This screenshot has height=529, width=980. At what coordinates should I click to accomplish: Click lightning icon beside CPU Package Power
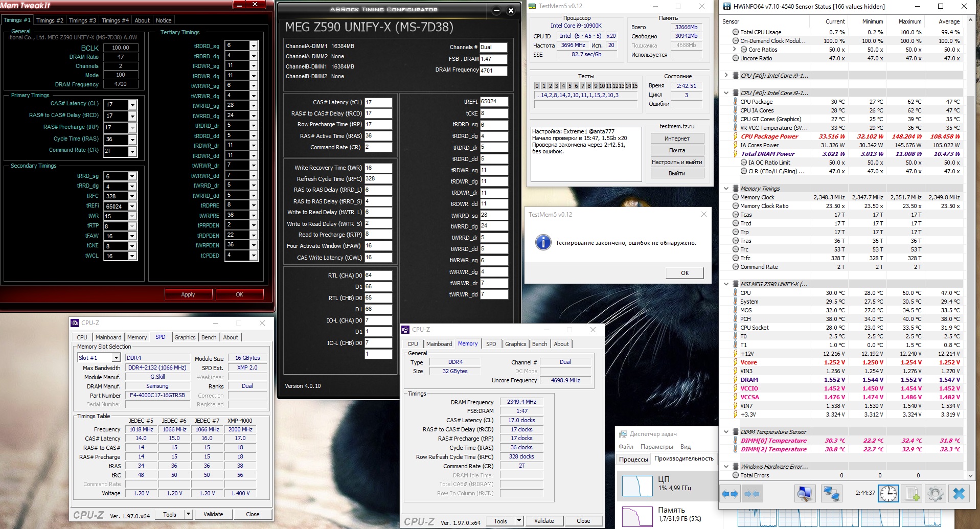click(x=735, y=136)
